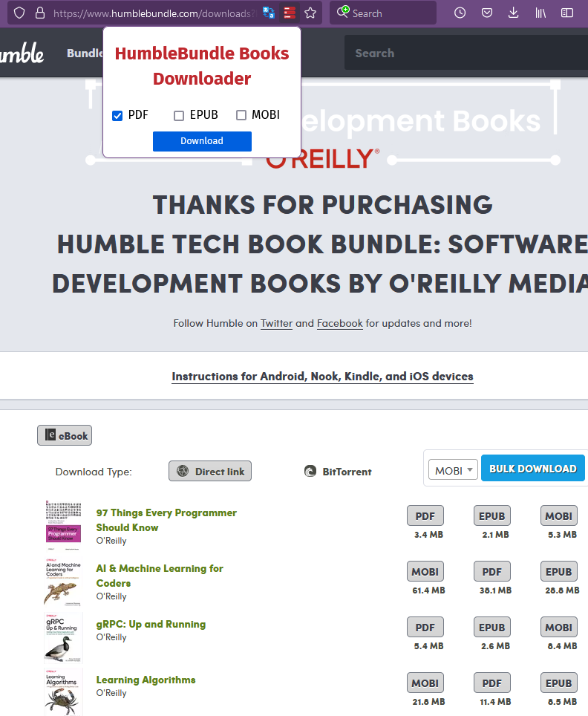Screen dimensions: 588x716
Task: Click AI and Machine Learning book cover
Action: click(63, 582)
